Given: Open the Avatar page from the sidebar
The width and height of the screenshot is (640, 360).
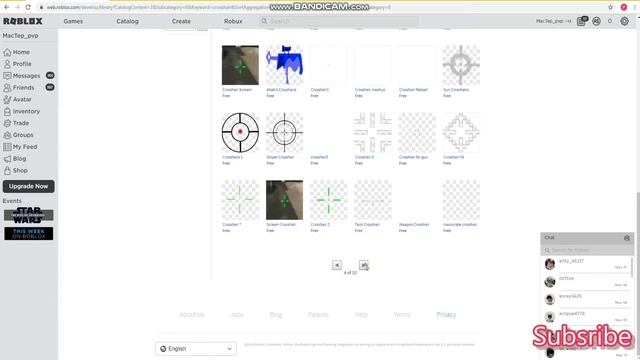Looking at the screenshot, I should [18, 100].
